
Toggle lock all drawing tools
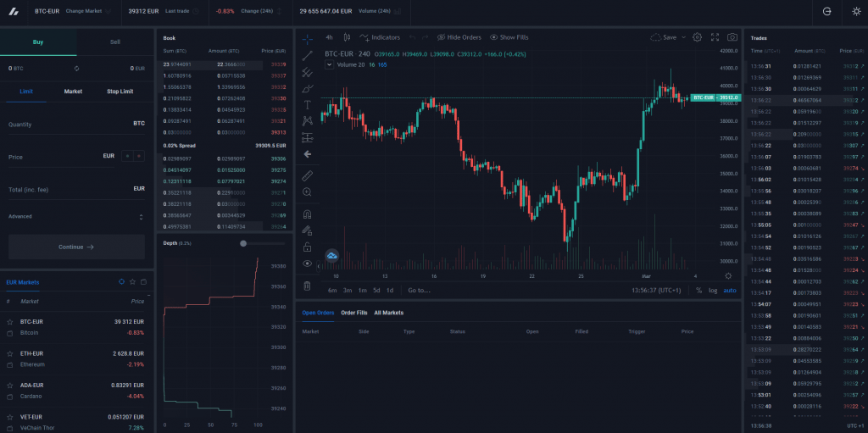[307, 247]
